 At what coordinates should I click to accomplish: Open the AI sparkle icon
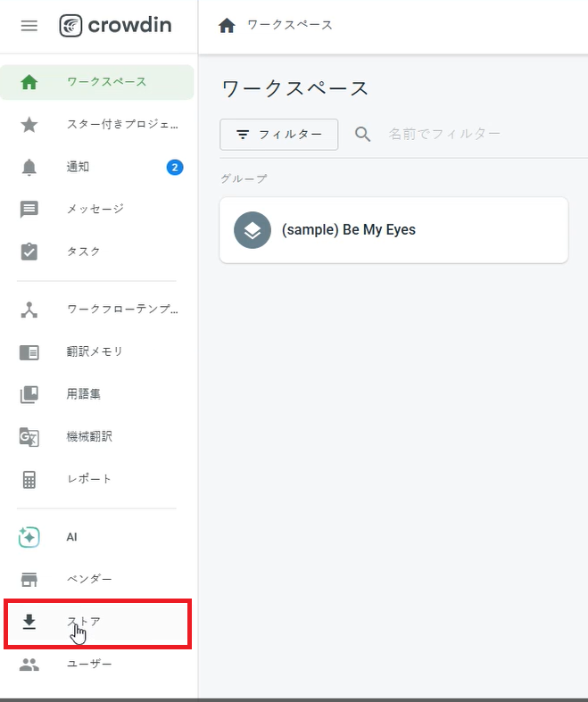pyautogui.click(x=29, y=537)
